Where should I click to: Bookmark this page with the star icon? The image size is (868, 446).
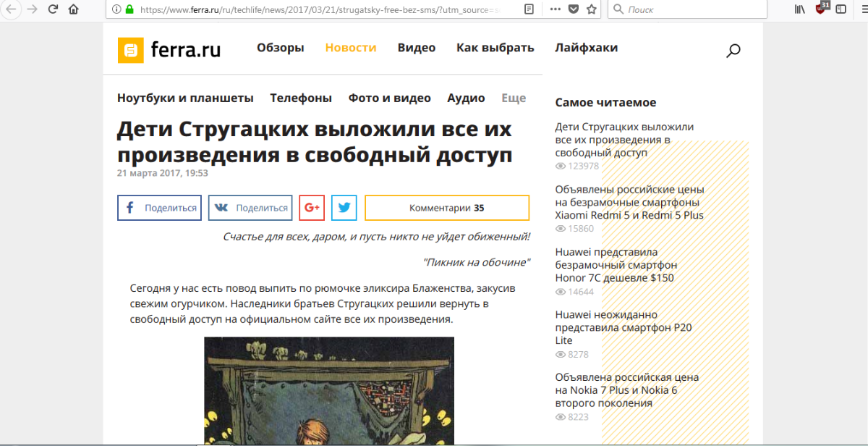click(x=592, y=9)
